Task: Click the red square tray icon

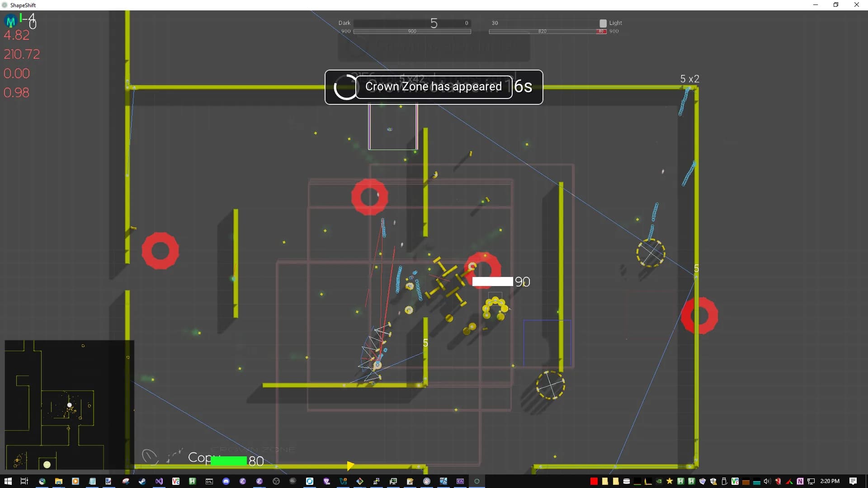Action: (x=594, y=481)
